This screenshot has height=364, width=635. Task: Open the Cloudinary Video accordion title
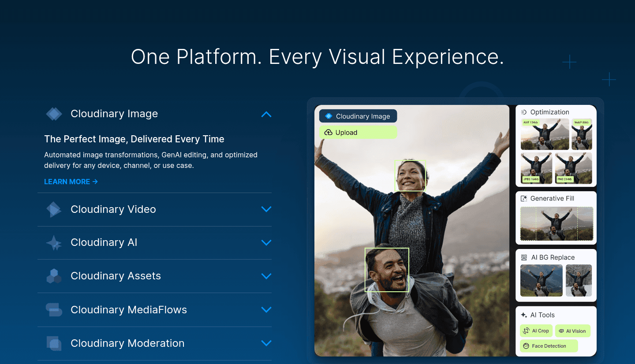pyautogui.click(x=113, y=209)
